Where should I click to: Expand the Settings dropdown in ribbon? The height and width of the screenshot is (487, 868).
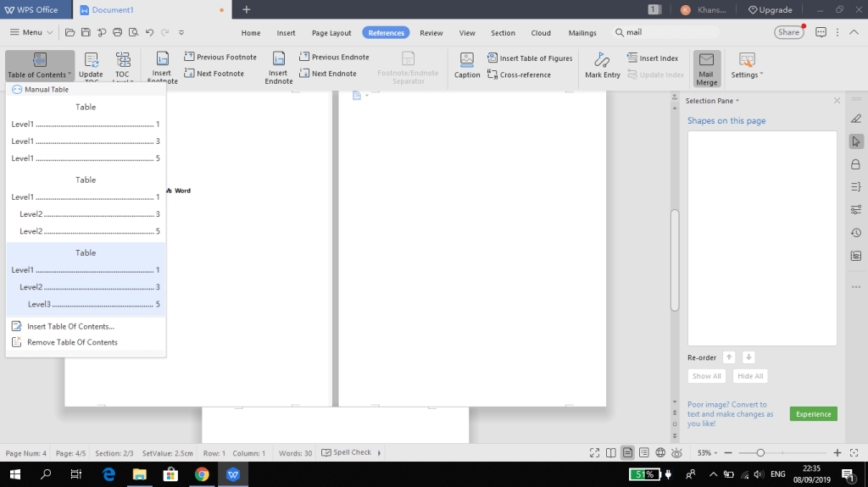point(747,68)
